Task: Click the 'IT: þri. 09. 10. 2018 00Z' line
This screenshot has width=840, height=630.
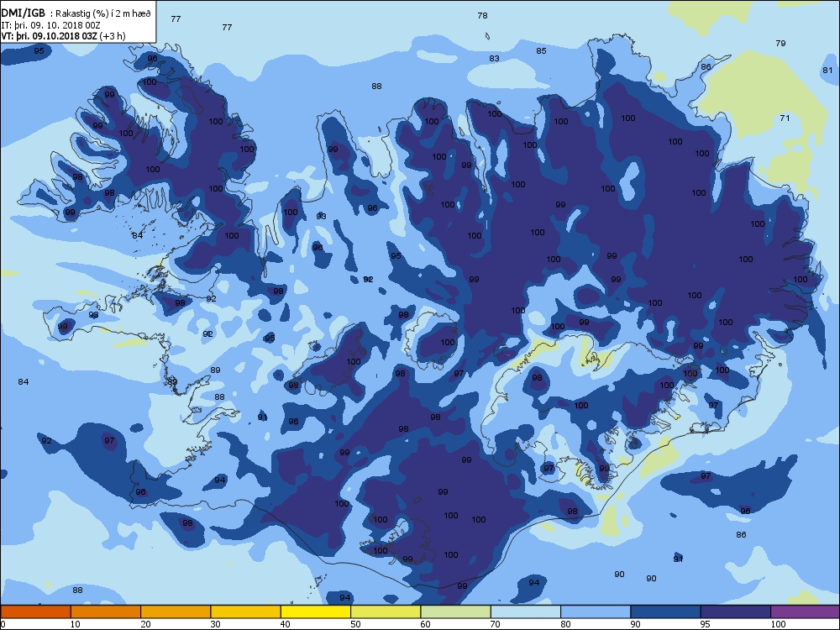Action: pyautogui.click(x=51, y=25)
